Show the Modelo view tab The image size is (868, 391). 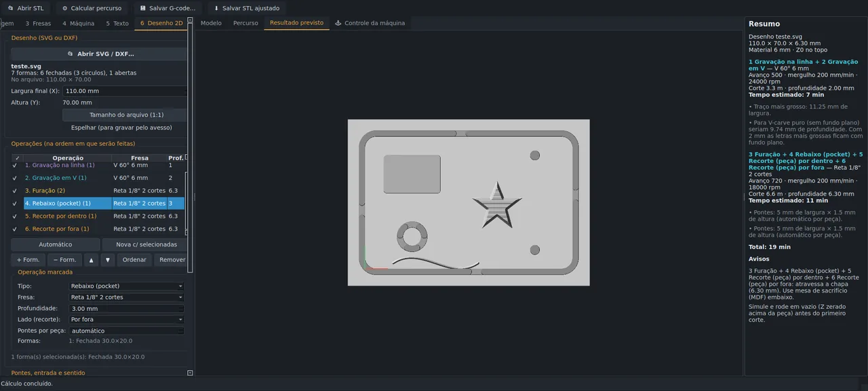[x=211, y=23]
